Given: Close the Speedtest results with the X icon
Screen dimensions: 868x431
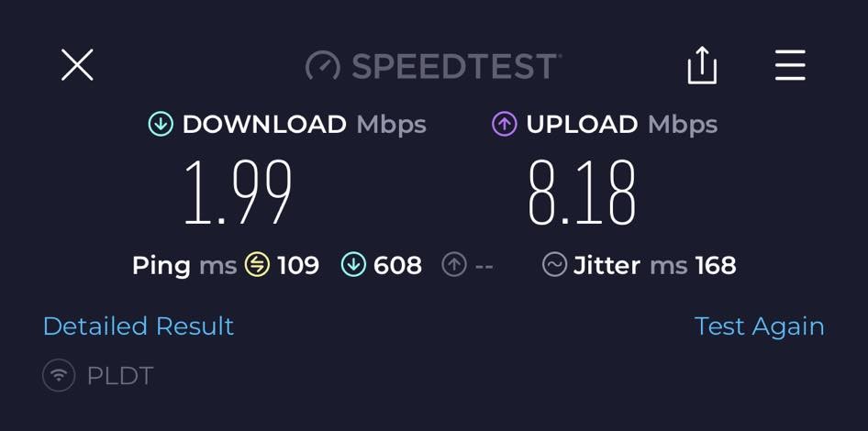Looking at the screenshot, I should (x=77, y=65).
